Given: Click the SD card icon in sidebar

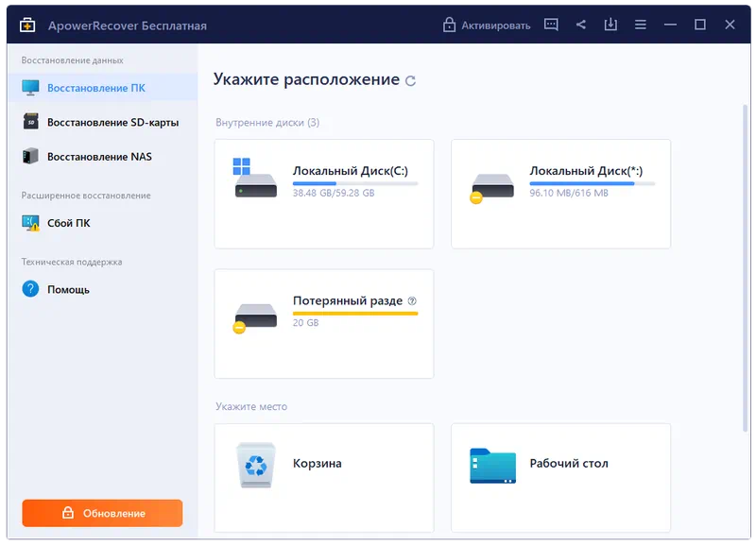Looking at the screenshot, I should [x=30, y=122].
